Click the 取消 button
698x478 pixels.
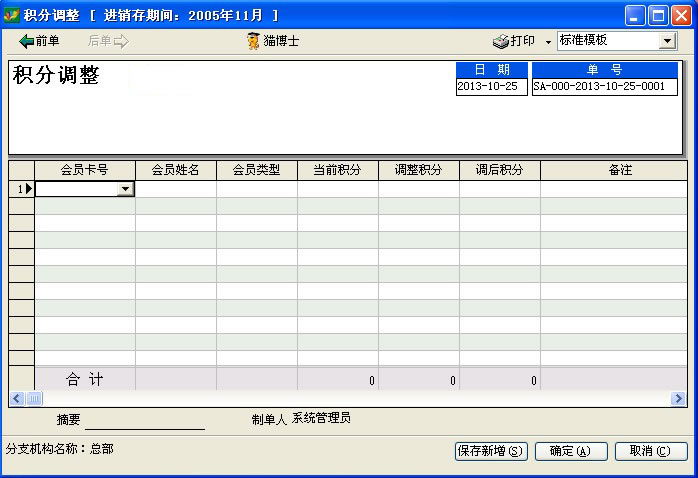[x=650, y=451]
